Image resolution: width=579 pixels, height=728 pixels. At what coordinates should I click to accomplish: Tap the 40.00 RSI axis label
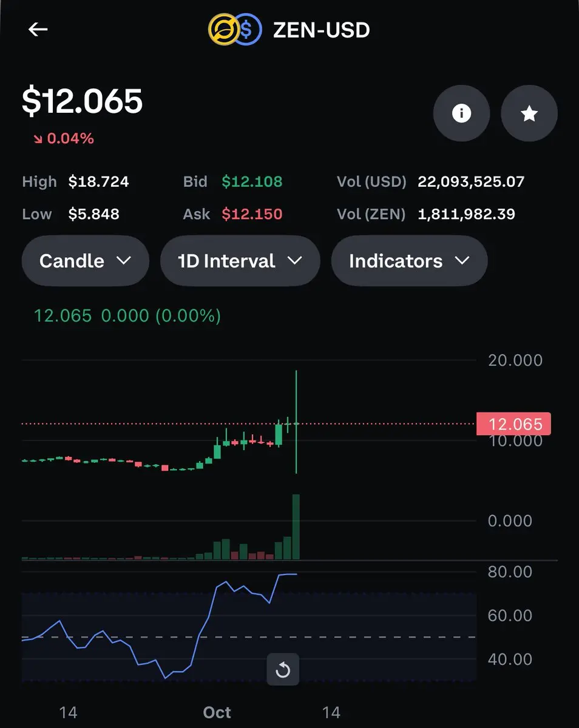click(510, 659)
